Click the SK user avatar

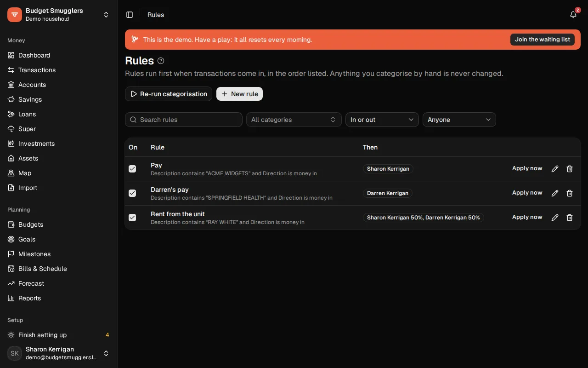[15, 353]
